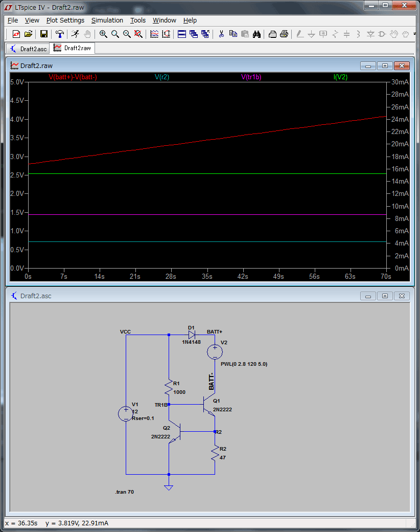Select the Zoom In magnifier tool
The image size is (420, 532).
pos(103,34)
